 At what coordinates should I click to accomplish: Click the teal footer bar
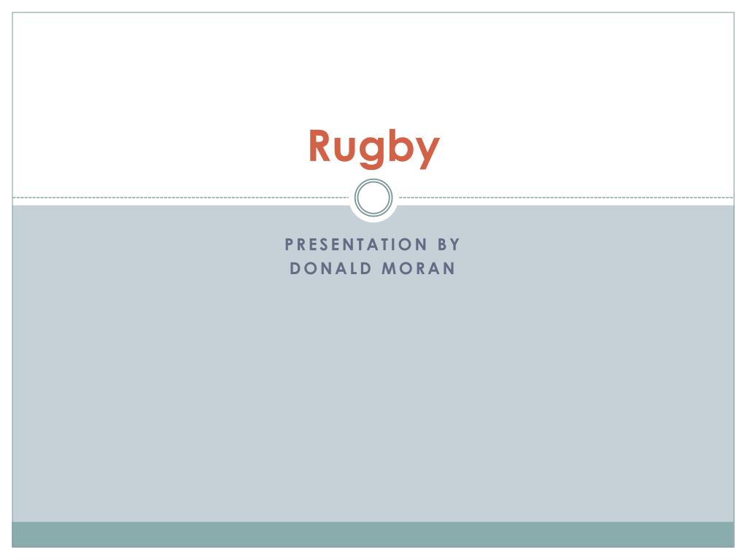(x=373, y=534)
